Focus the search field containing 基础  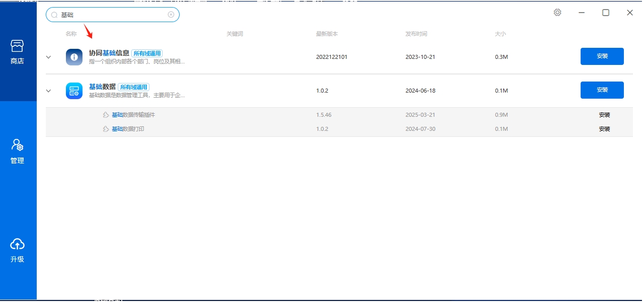[113, 15]
